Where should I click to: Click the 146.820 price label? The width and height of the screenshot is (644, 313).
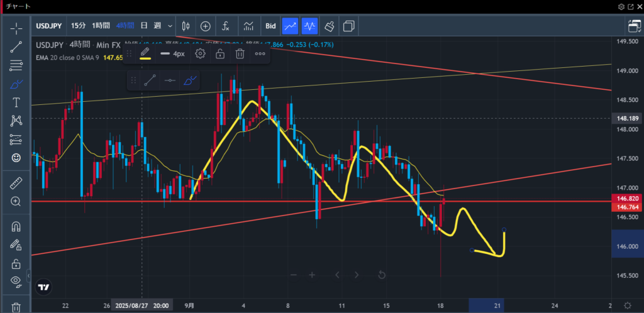[628, 198]
